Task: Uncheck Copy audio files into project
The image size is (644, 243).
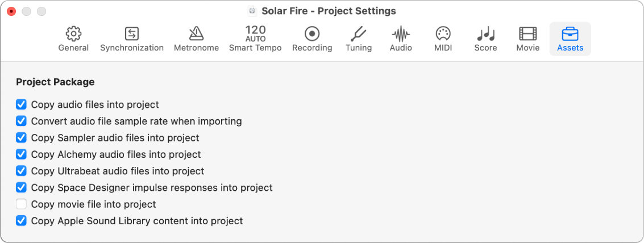Action: (x=22, y=104)
